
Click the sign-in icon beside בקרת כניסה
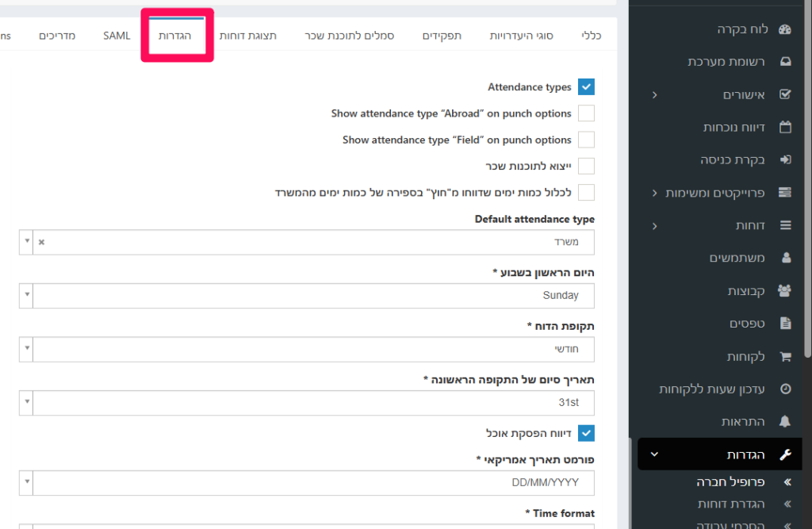pos(785,159)
